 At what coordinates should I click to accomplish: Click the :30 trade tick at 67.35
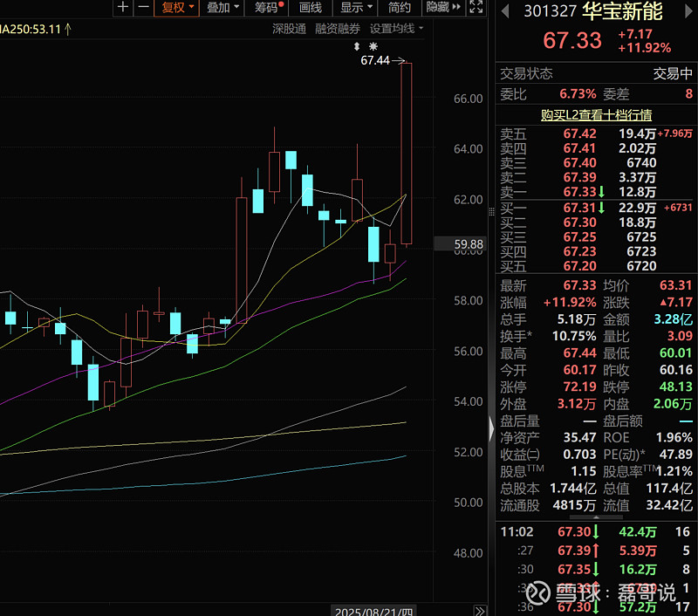(596, 570)
